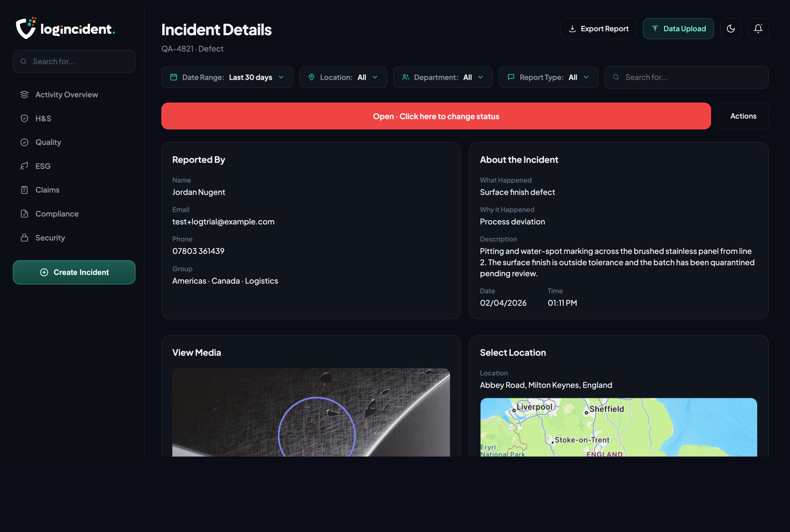Click the sidebar search magnifier icon
Viewport: 790px width, 532px height.
click(23, 62)
